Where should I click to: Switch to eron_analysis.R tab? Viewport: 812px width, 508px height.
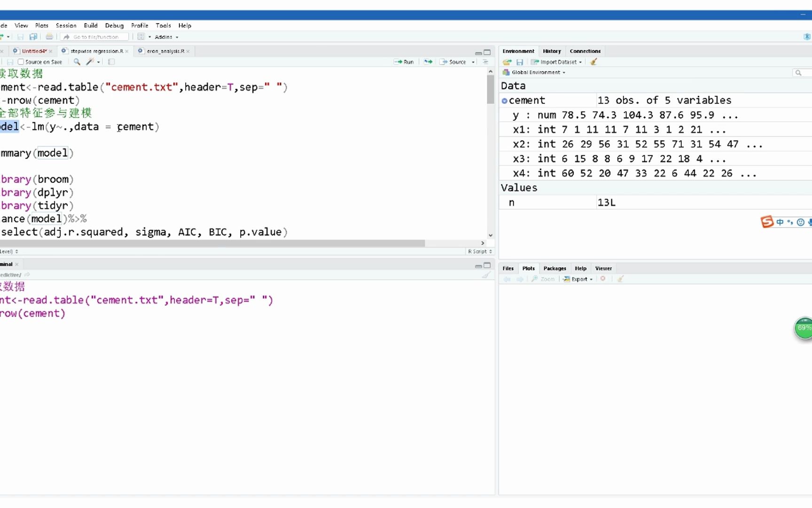coord(165,51)
